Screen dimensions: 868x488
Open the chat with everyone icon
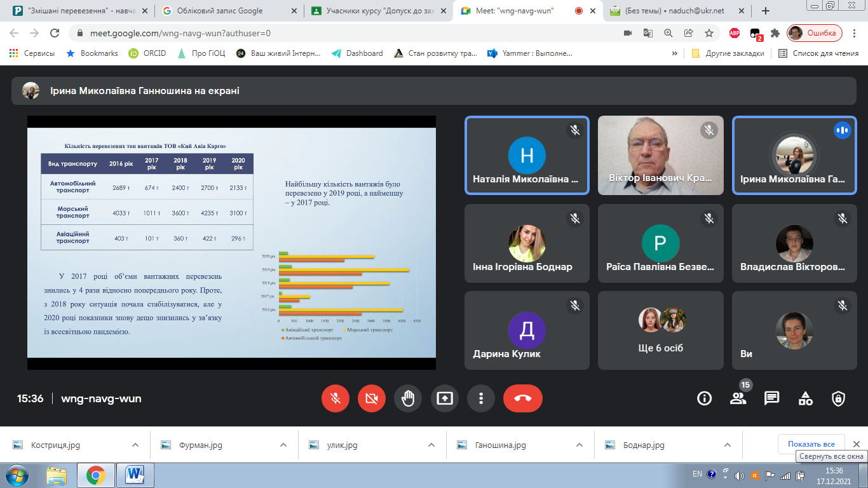tap(771, 398)
